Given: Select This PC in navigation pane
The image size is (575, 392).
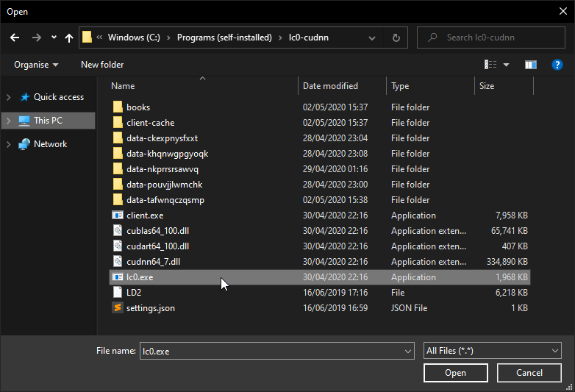Looking at the screenshot, I should [48, 121].
